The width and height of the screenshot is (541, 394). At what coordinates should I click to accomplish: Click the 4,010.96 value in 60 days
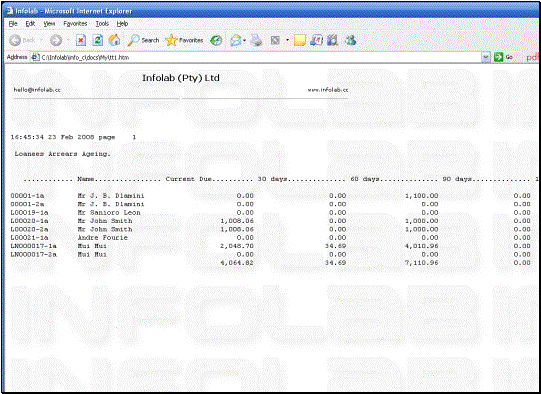pos(422,246)
